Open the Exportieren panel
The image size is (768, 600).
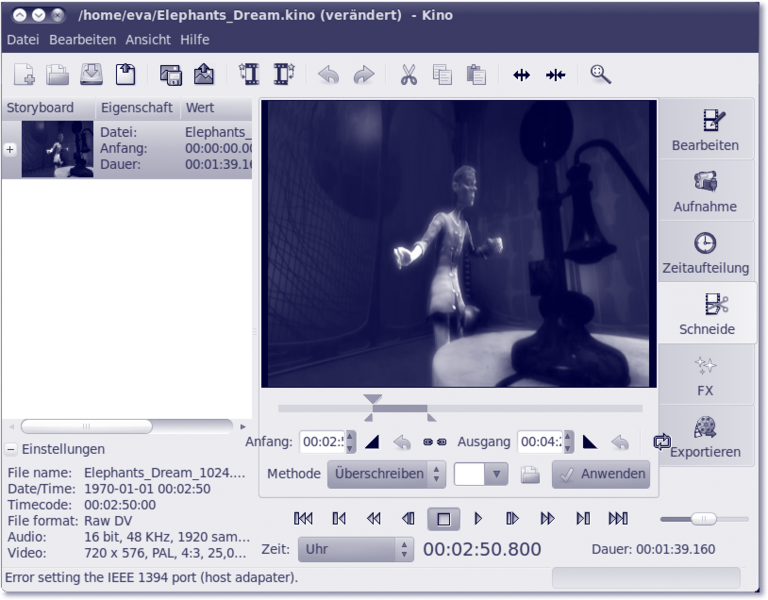[705, 438]
